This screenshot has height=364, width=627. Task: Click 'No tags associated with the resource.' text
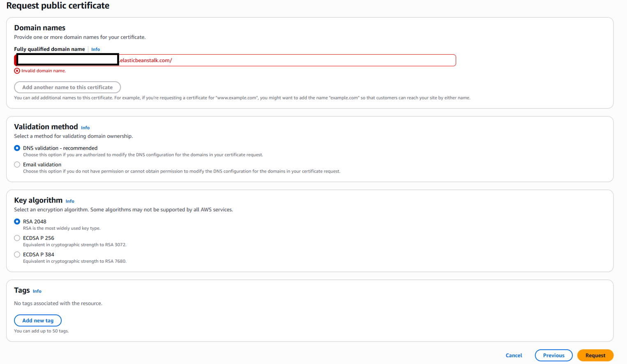pos(58,303)
